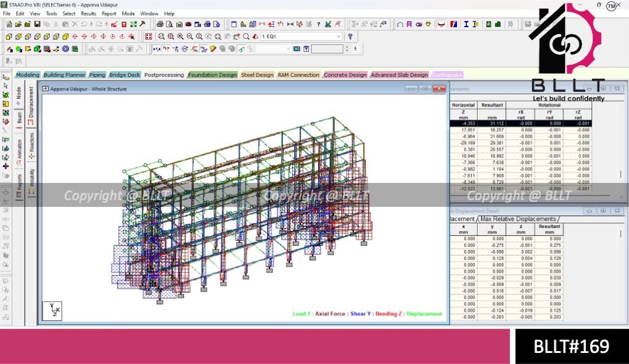Click the Resultant value 31.112
The image size is (629, 364).
tap(496, 123)
